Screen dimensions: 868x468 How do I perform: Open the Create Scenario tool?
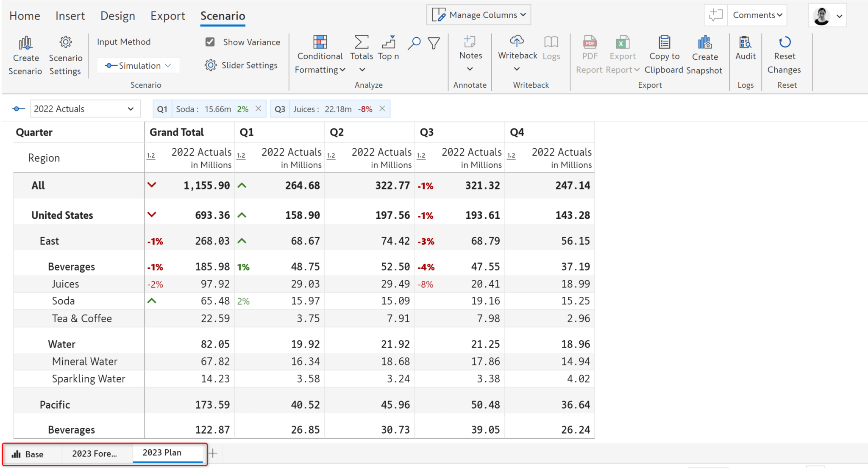click(25, 55)
